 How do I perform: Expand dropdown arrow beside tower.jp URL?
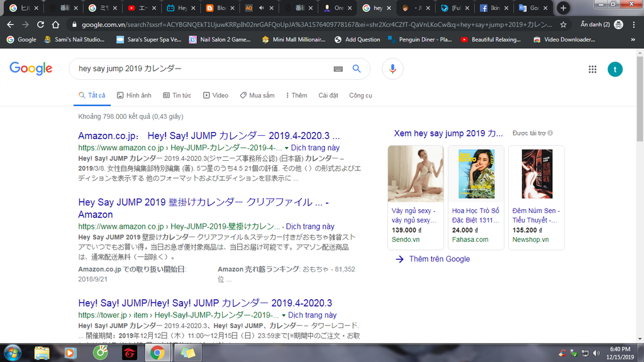click(284, 315)
